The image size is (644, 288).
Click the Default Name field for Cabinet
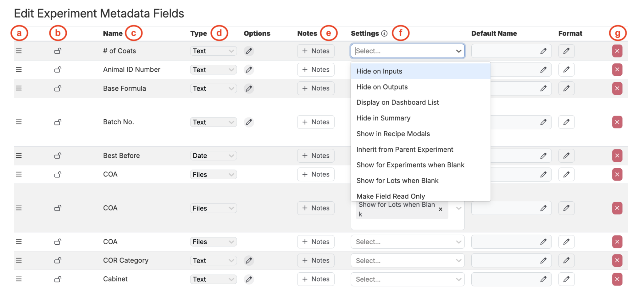511,279
